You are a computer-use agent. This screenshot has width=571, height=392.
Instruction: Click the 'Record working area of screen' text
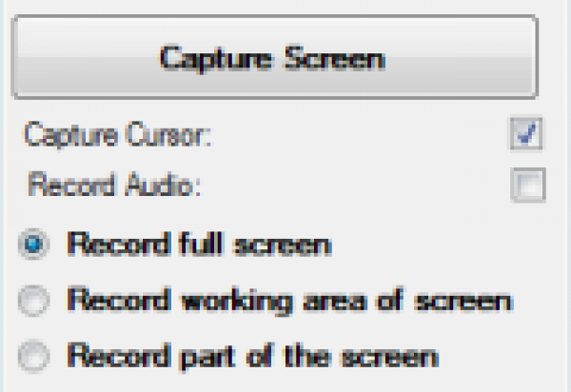[x=289, y=302]
